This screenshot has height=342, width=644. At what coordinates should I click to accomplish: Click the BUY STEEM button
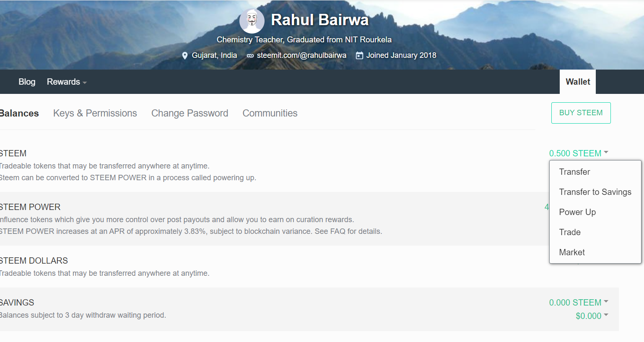tap(581, 113)
